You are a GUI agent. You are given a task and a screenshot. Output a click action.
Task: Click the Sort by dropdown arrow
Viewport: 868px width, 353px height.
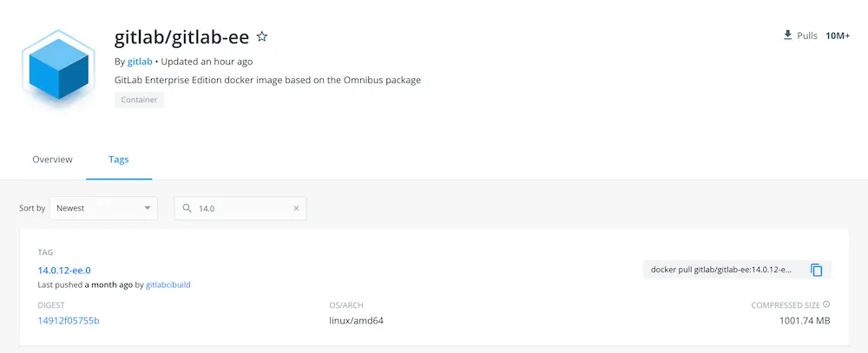[148, 208]
